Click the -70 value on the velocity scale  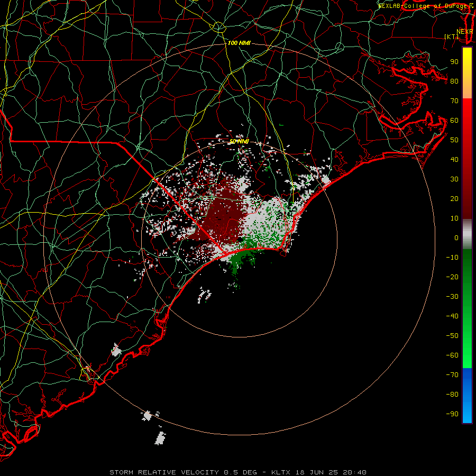(452, 375)
